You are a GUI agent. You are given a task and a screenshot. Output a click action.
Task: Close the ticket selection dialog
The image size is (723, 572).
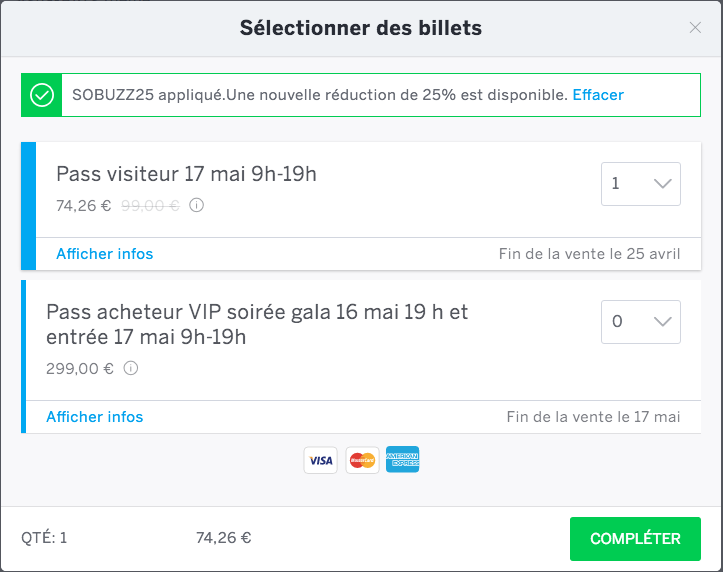coord(695,28)
